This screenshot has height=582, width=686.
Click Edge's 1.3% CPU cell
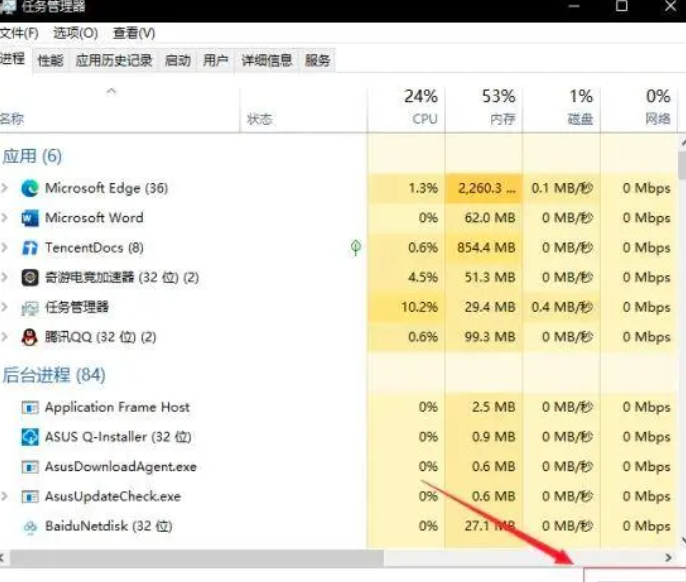[x=406, y=188]
